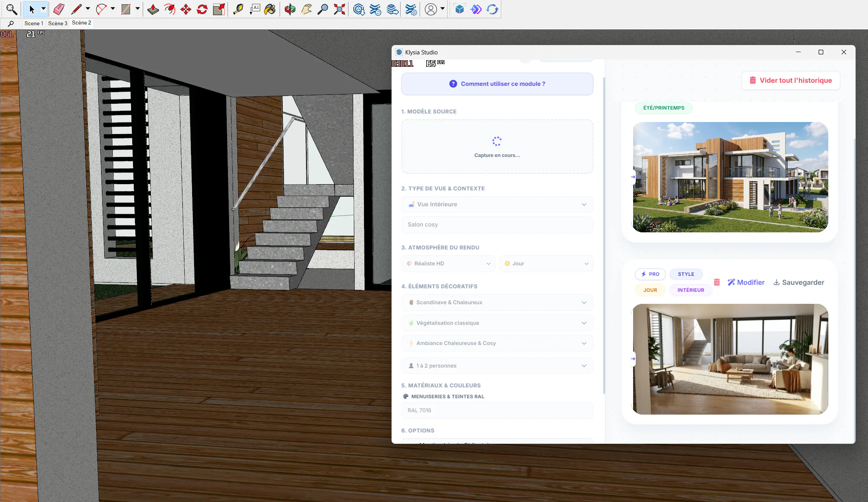The width and height of the screenshot is (868, 502).
Task: Click the ÉTÉ/PRINTEMPS tag badge
Action: (x=663, y=108)
